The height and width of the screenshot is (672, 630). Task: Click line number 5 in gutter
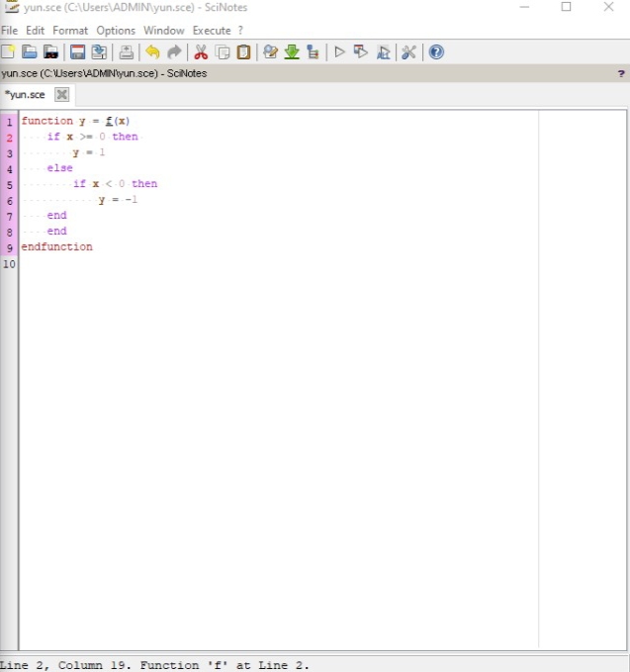pos(10,185)
